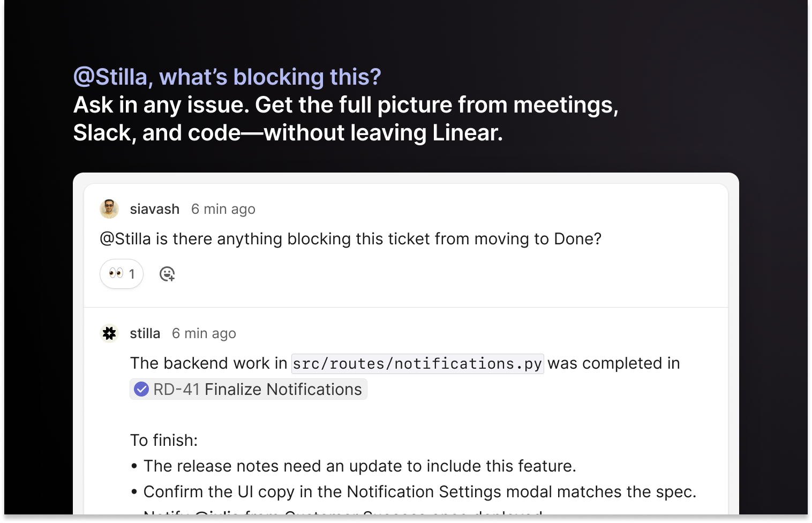The image size is (812, 523).
Task: Click 'blocking this ticket from moving to Done?'
Action: point(444,239)
